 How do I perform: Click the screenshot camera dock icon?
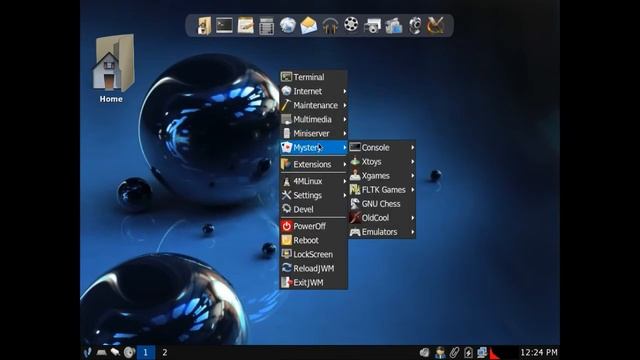click(x=372, y=25)
